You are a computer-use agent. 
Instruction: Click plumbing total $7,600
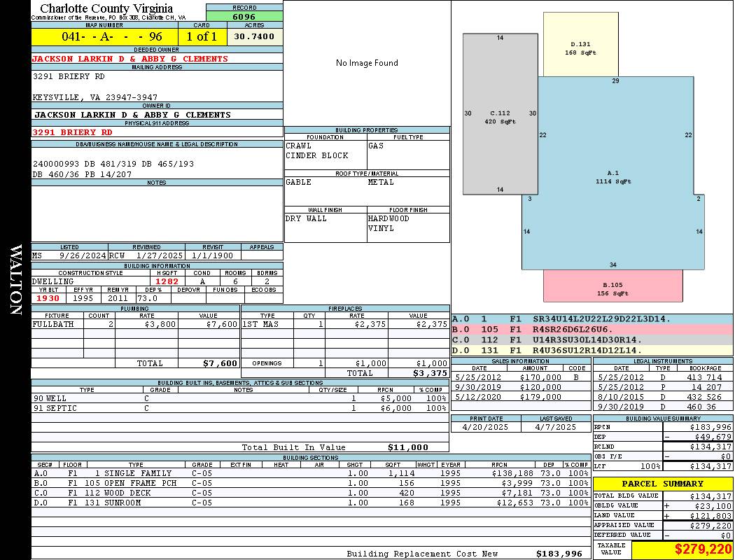[220, 363]
